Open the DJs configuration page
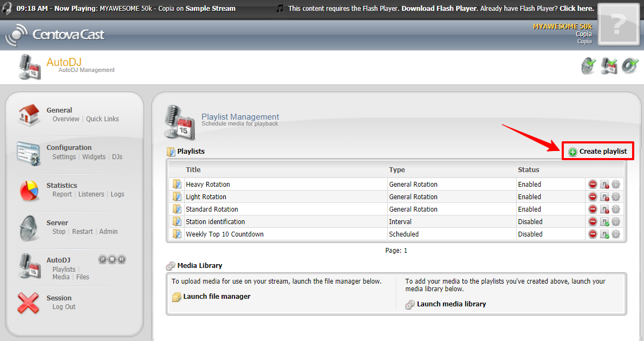This screenshot has width=644, height=341. (x=117, y=157)
